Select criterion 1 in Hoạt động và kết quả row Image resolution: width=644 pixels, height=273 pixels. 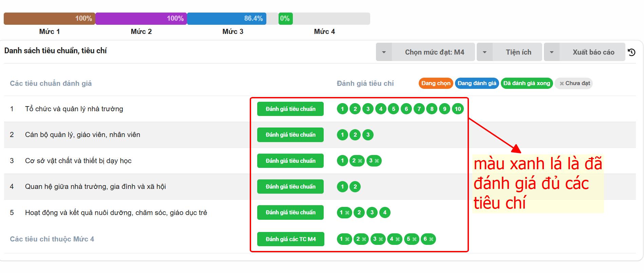pos(344,213)
